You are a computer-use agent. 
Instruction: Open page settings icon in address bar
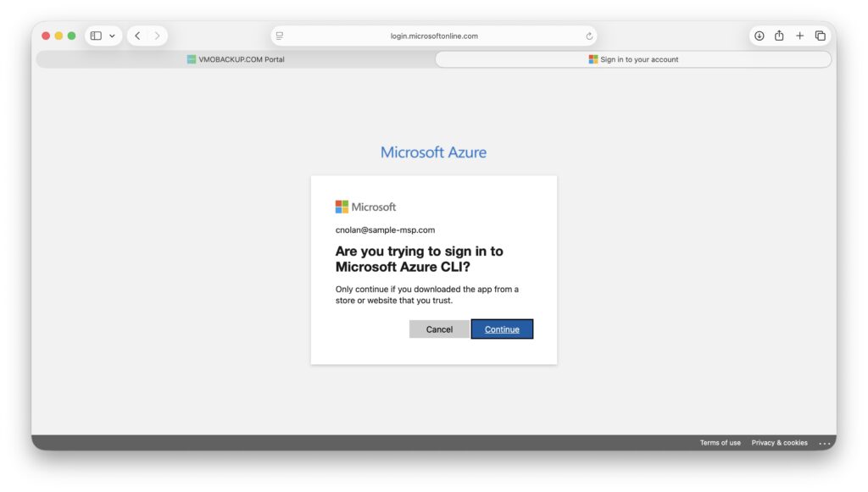[x=280, y=36]
